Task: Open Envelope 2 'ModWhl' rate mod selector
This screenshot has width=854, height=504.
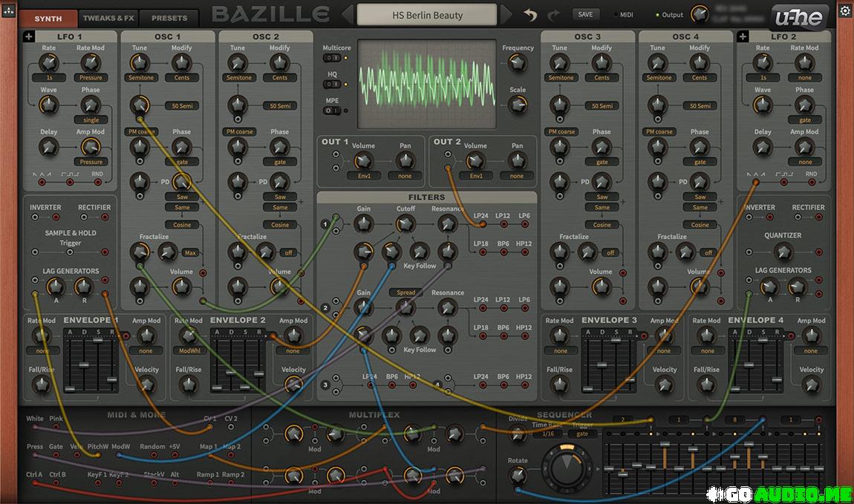Action: (x=189, y=351)
